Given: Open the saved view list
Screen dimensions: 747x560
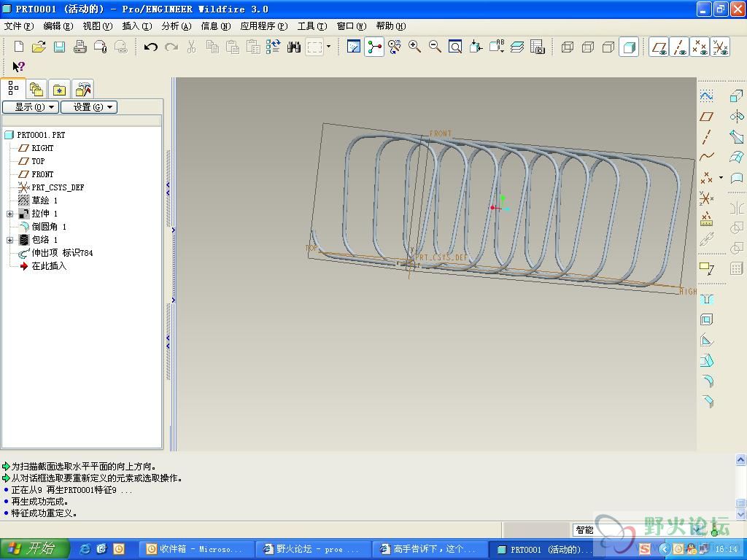Looking at the screenshot, I should (x=496, y=47).
